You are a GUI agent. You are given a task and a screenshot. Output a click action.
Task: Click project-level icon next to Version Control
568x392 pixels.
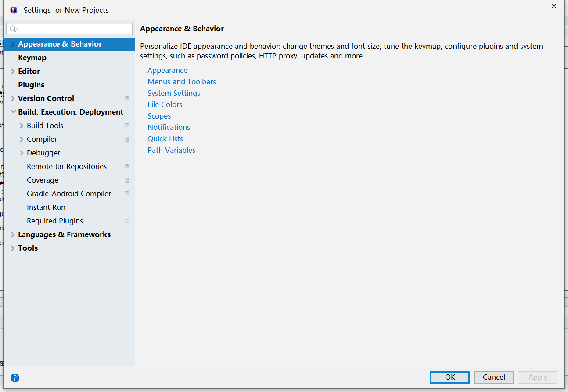[127, 99]
